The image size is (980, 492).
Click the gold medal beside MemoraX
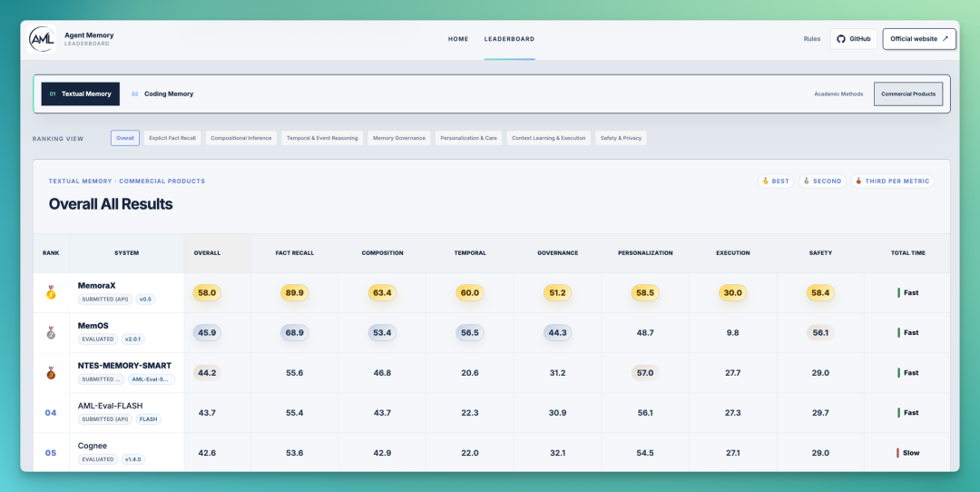pyautogui.click(x=51, y=292)
